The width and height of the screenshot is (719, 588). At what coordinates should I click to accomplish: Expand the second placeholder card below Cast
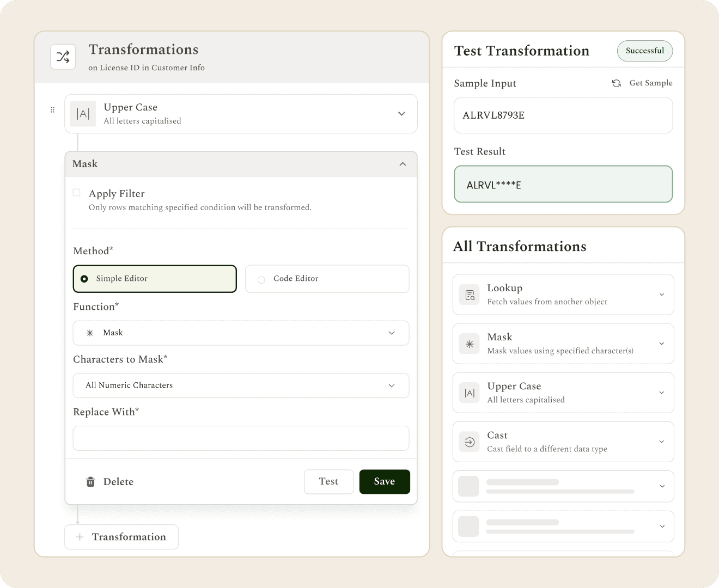coord(662,526)
